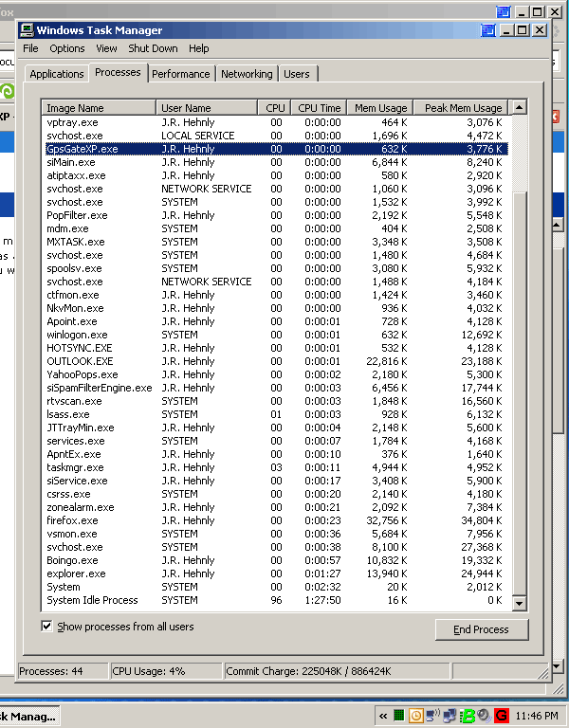Image resolution: width=569 pixels, height=728 pixels.
Task: Select the firefox.exe process row
Action: (x=72, y=520)
